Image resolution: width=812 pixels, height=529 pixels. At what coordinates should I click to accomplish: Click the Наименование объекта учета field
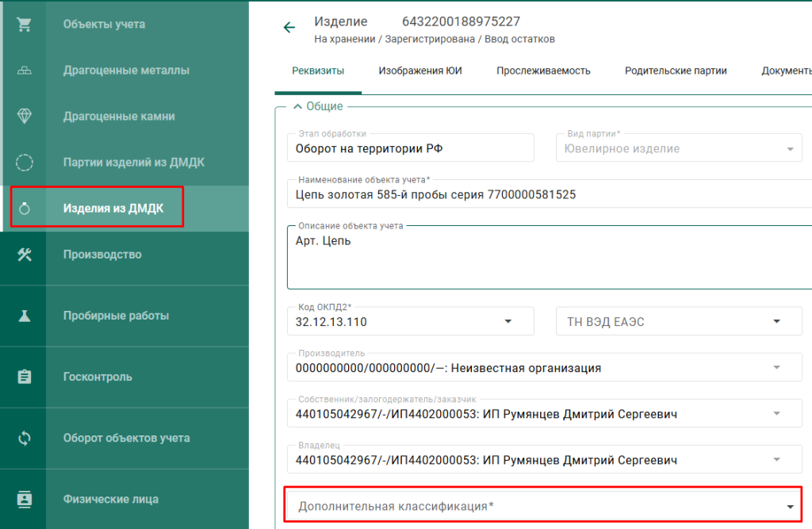click(x=550, y=194)
